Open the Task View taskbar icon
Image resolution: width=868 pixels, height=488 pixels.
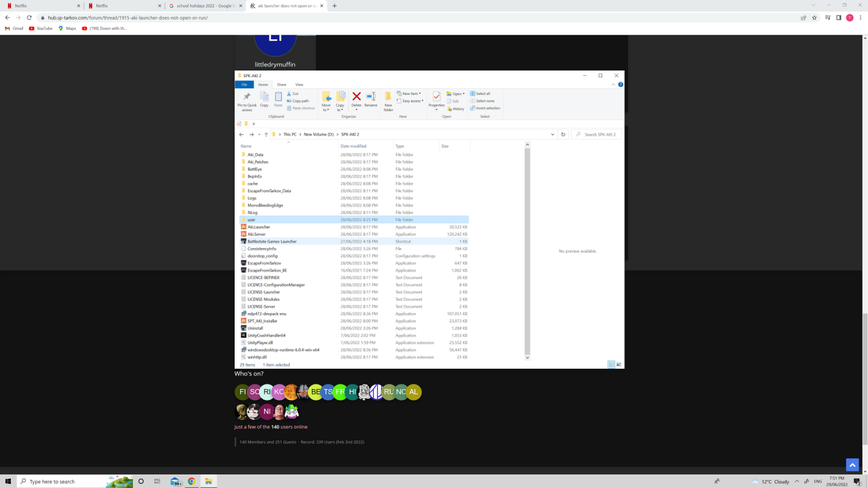[157, 481]
